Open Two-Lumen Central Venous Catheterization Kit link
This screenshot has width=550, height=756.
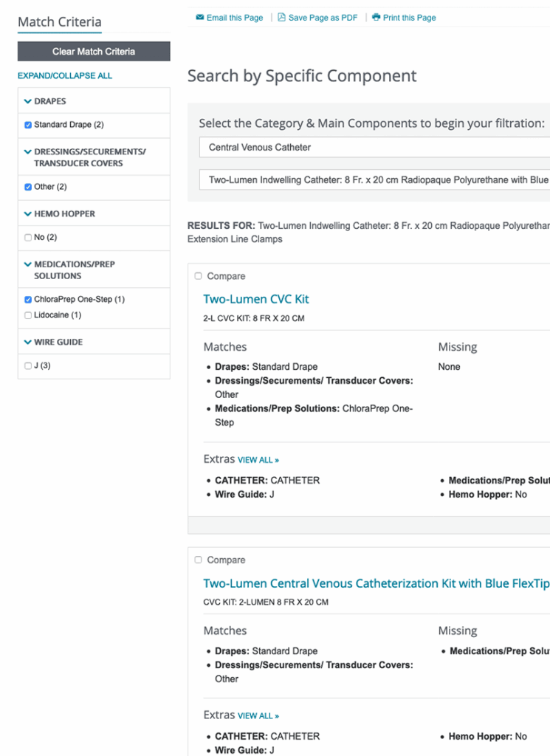[376, 583]
